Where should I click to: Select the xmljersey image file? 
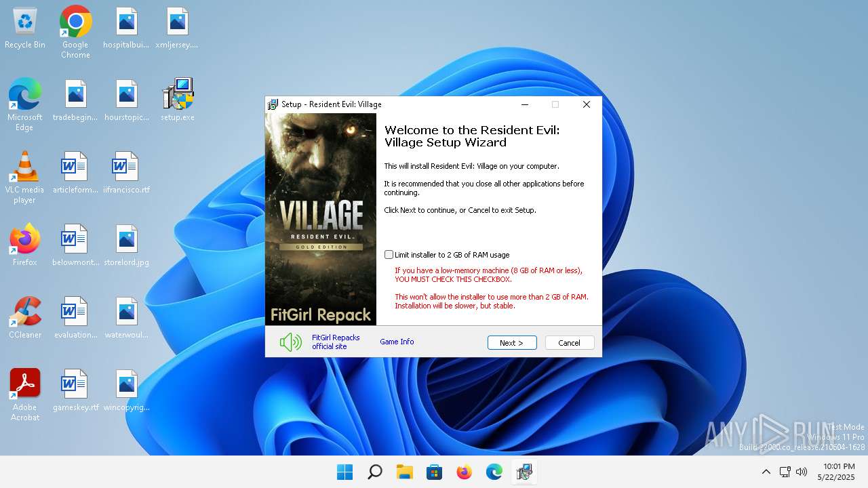click(x=177, y=28)
